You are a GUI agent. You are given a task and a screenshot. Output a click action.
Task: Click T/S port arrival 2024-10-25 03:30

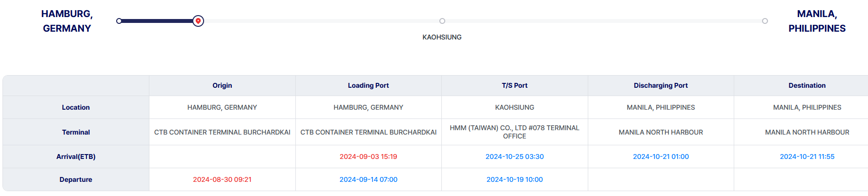[x=515, y=157]
